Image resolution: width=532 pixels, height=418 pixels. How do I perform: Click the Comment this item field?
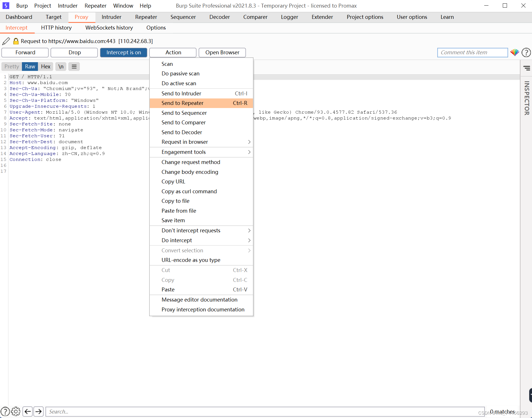pyautogui.click(x=472, y=53)
